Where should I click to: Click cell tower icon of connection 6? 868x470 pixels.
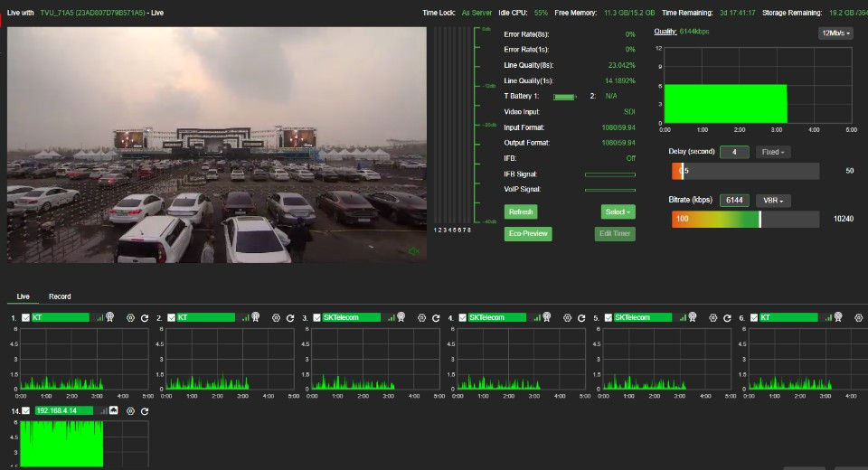838,316
